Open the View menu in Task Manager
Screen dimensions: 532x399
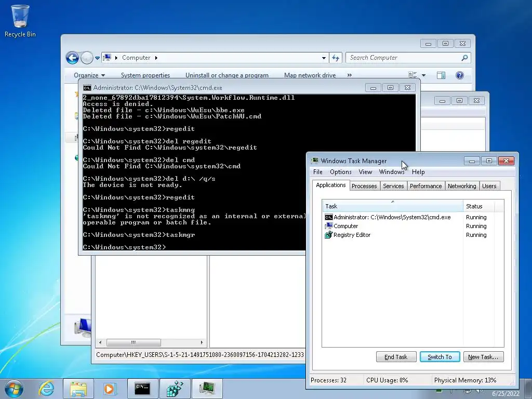coord(365,172)
